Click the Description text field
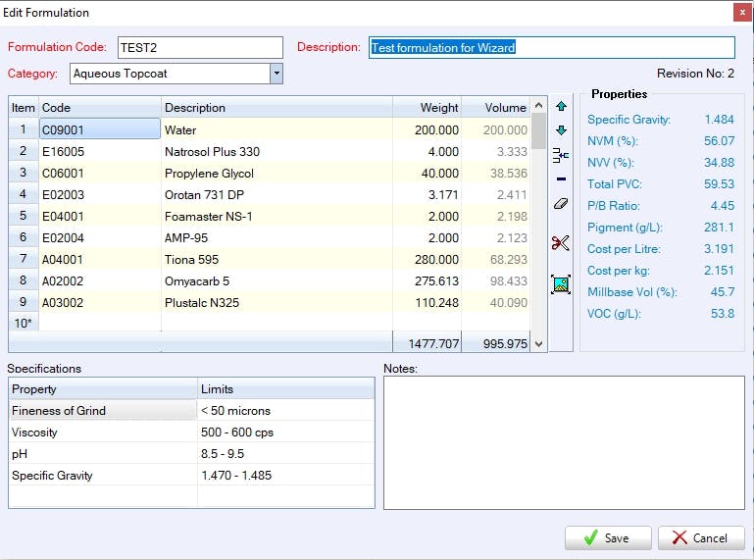 [551, 47]
